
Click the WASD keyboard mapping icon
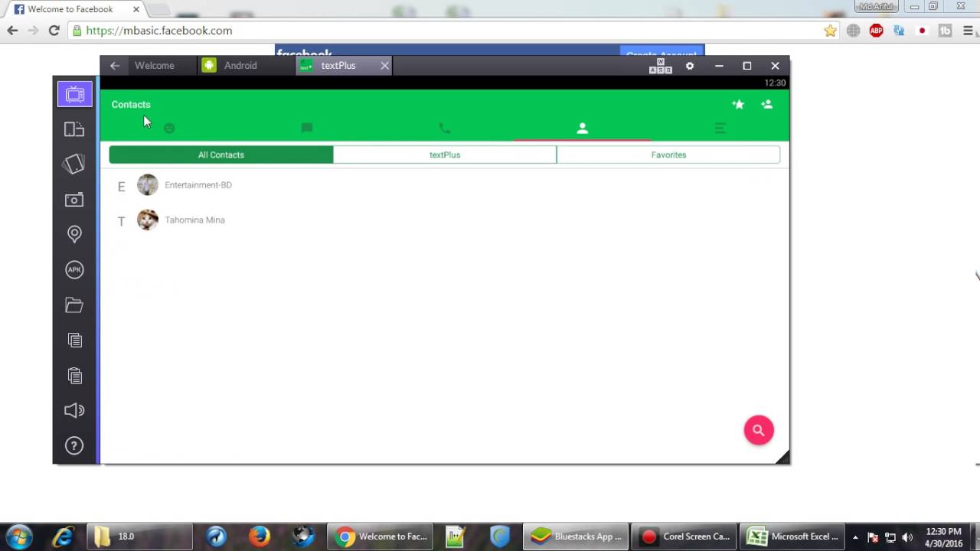coord(661,66)
